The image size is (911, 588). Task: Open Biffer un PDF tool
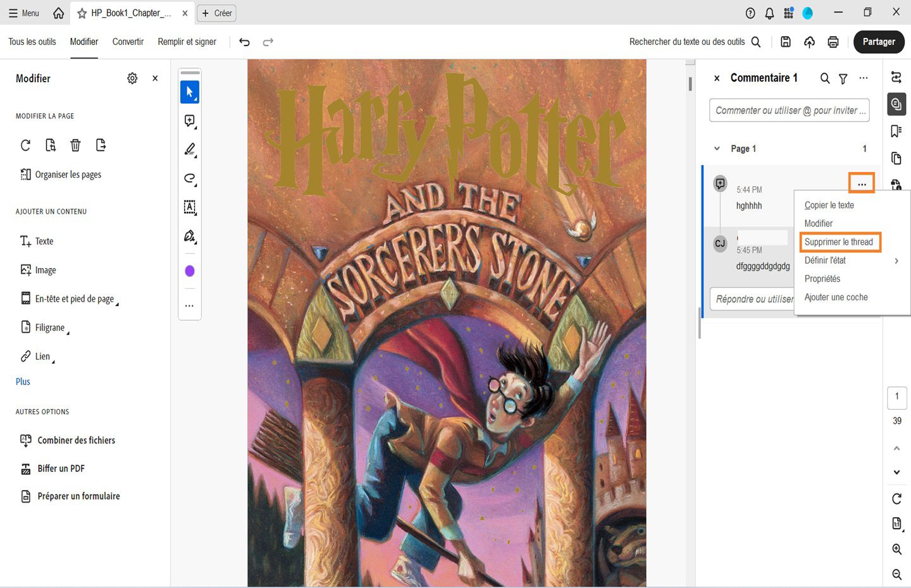53,469
